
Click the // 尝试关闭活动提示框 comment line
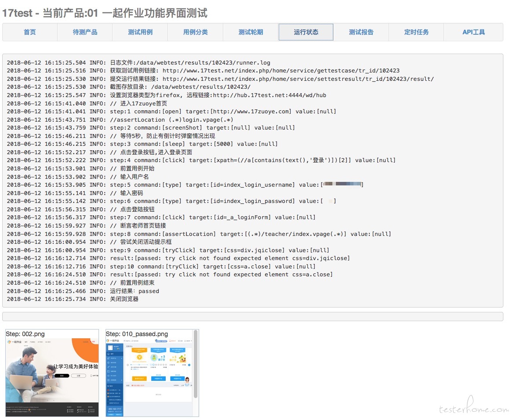(x=89, y=242)
